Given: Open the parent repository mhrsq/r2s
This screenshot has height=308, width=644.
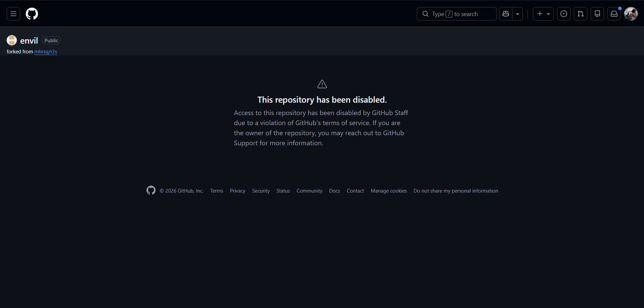Looking at the screenshot, I should click(46, 52).
